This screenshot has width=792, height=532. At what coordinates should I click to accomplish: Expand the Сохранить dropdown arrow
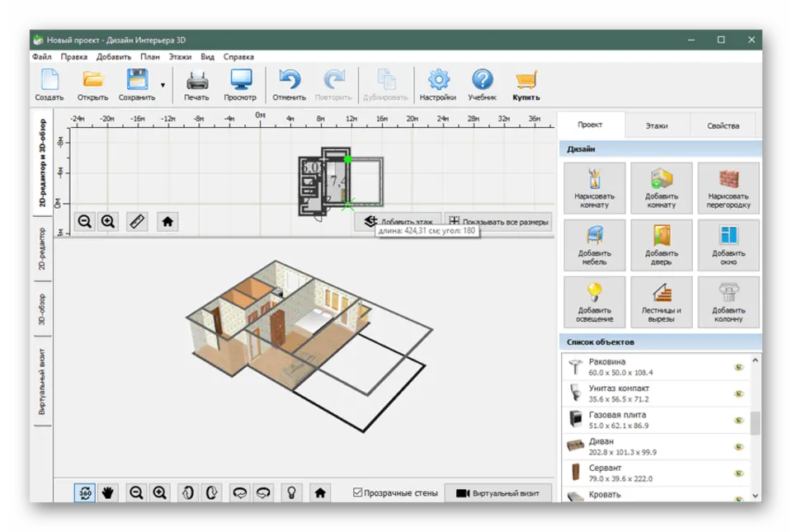(x=163, y=85)
